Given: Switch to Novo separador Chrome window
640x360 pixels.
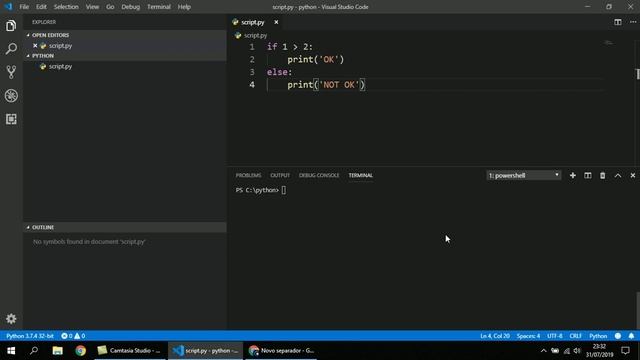Looking at the screenshot, I should click(282, 351).
